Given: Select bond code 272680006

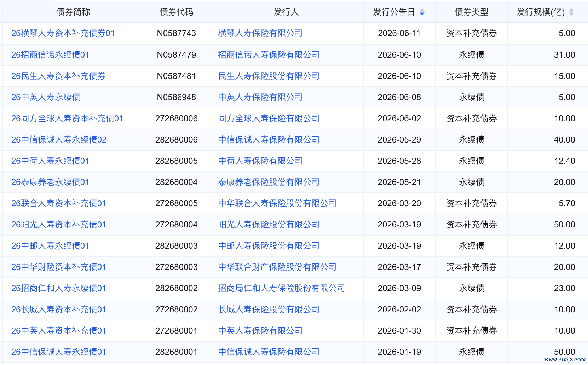Looking at the screenshot, I should coord(177,118).
